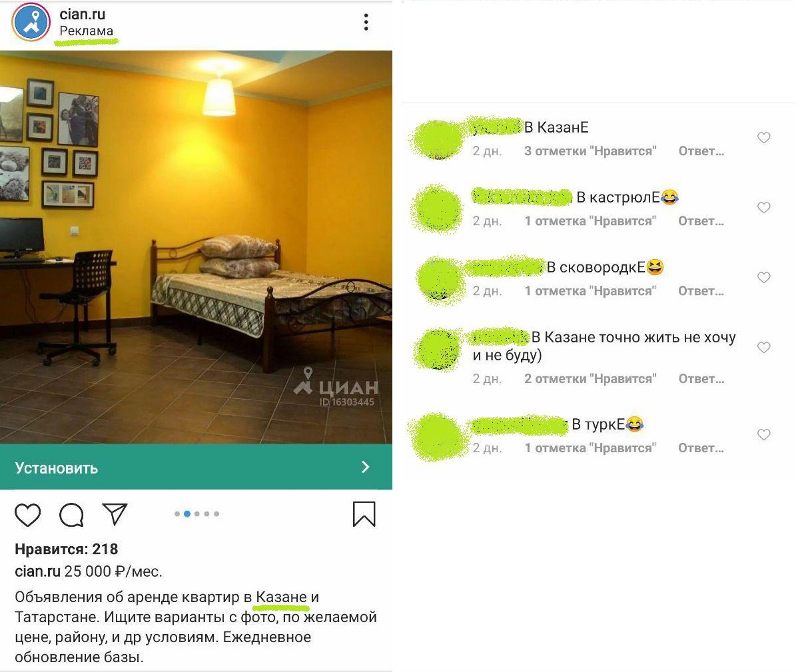This screenshot has width=804, height=672.
Task: Open the Нравится: 218 likes list
Action: click(67, 549)
